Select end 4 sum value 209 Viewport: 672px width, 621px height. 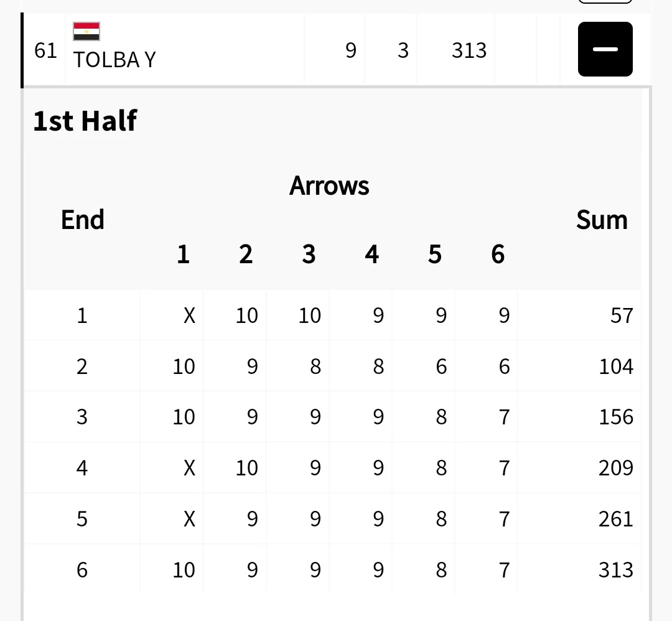tap(616, 467)
